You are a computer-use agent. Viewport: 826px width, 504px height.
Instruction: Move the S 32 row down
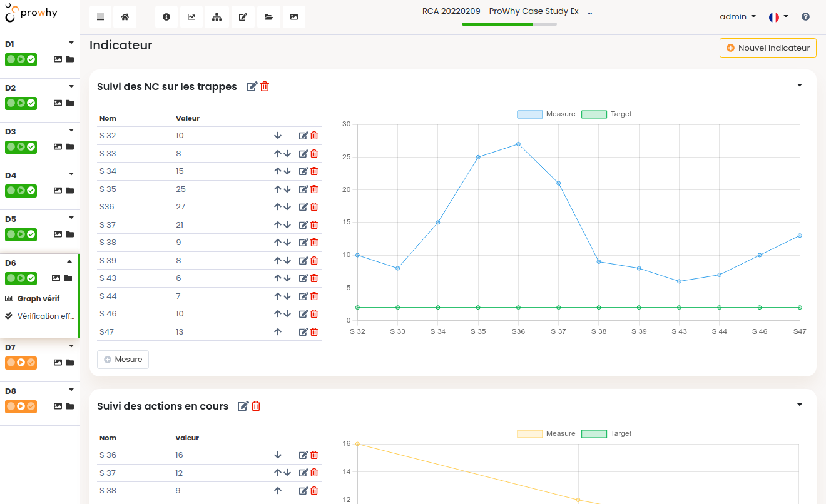pos(278,136)
